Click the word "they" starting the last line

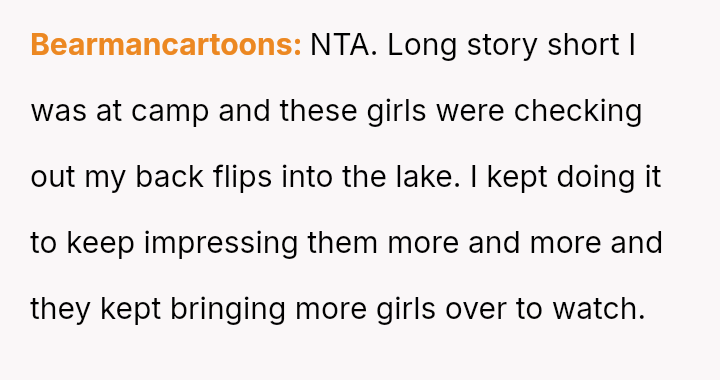60,310
